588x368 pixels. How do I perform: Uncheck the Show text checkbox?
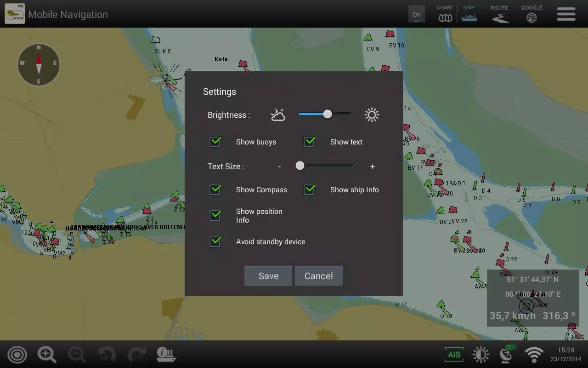[x=310, y=142]
